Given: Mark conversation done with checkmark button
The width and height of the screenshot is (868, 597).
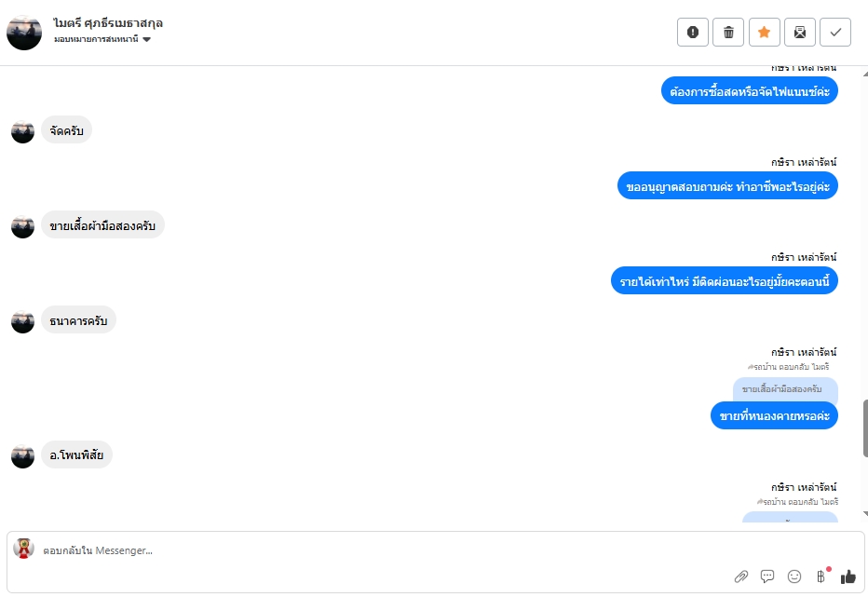Looking at the screenshot, I should pos(835,33).
